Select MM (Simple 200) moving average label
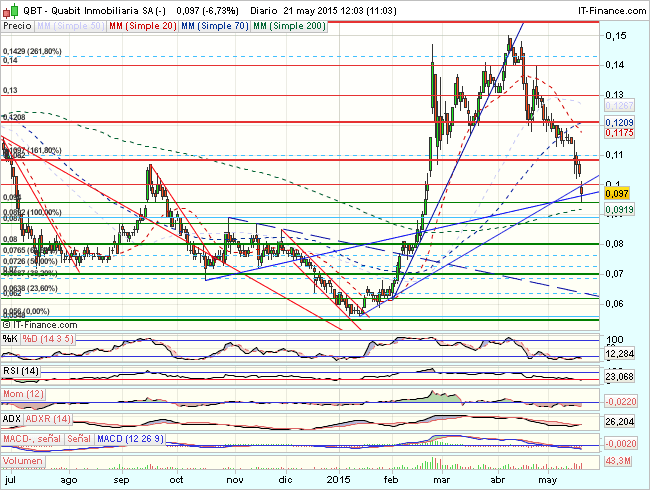This screenshot has height=490, width=650. [x=289, y=26]
